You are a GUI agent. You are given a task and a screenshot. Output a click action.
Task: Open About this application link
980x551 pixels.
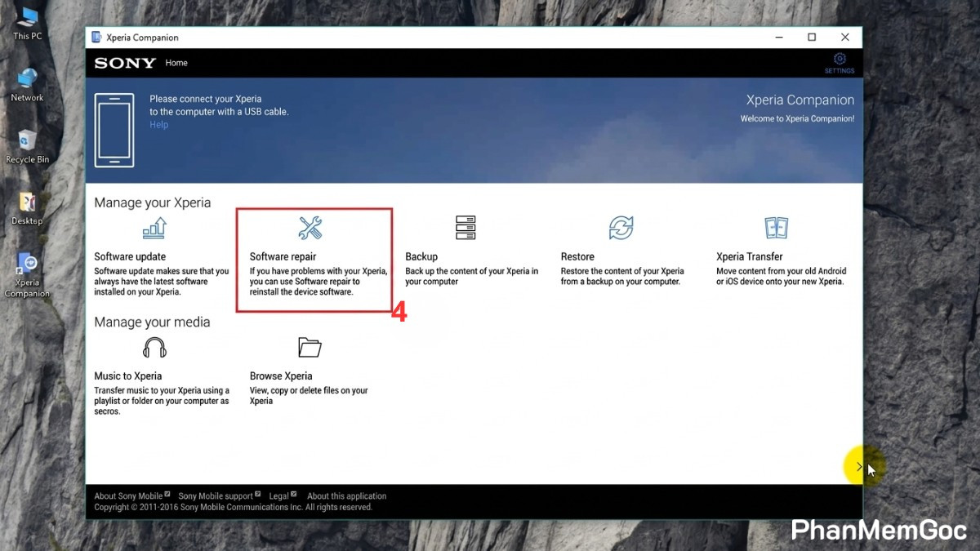tap(346, 495)
